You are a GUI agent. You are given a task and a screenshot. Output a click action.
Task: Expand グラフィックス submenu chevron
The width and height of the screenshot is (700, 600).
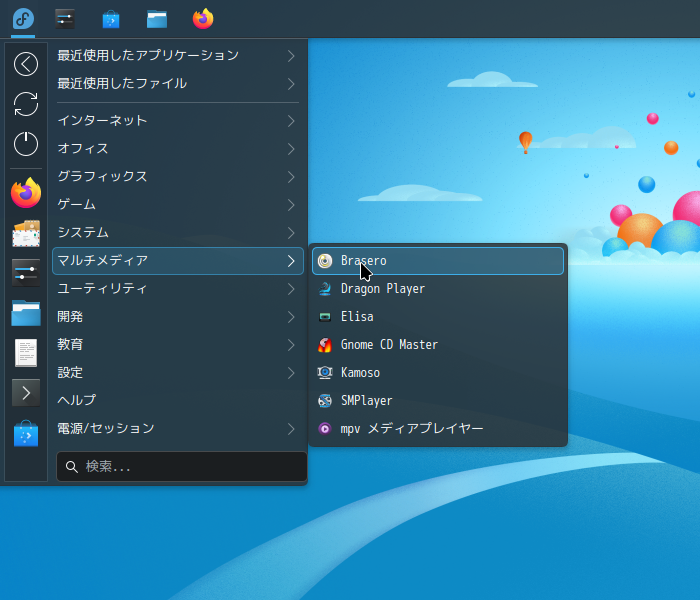click(291, 177)
